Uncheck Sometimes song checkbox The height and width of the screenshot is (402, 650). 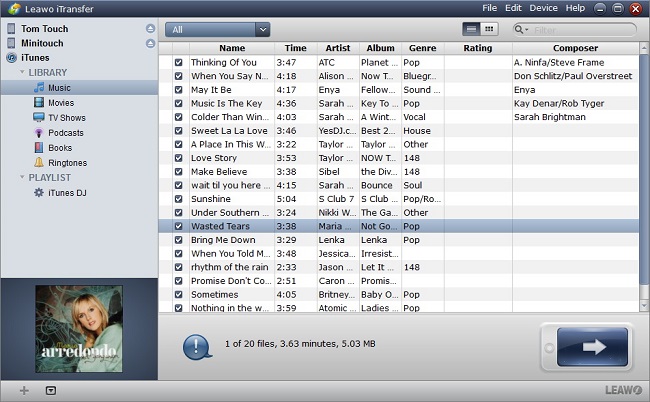[178, 295]
